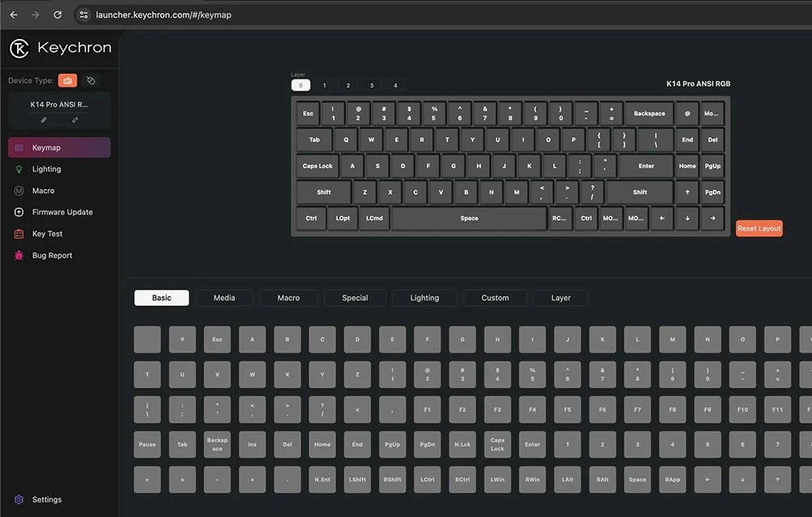Pick the blank keycode in Basic list
812x517 pixels.
(x=147, y=339)
